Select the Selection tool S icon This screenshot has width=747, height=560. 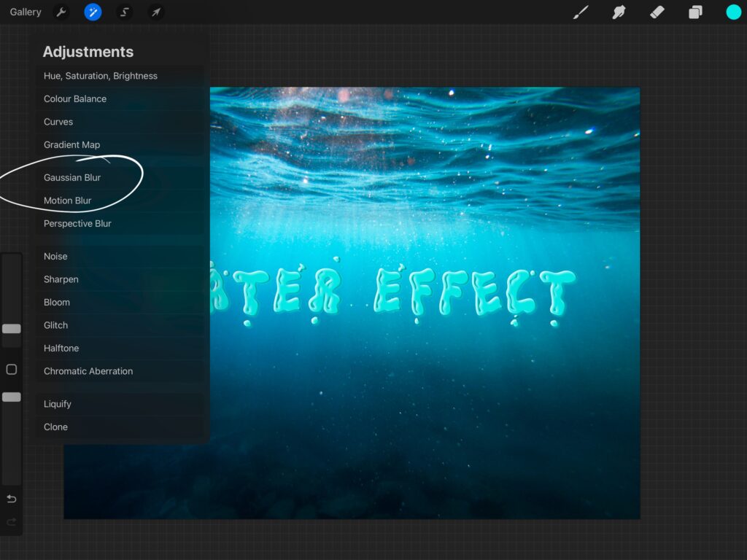click(125, 12)
